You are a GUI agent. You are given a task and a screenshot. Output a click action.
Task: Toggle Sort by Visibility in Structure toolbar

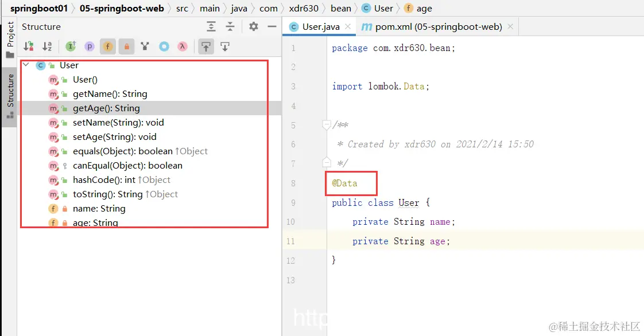[x=28, y=46]
